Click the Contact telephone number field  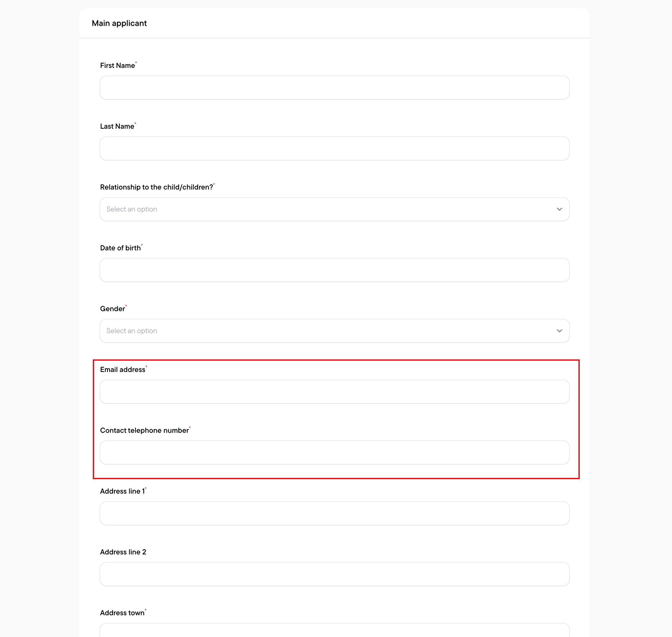[x=334, y=452]
